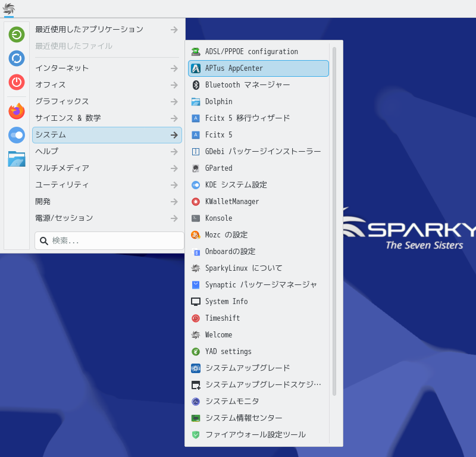Click the red shutdown power icon

coord(17,82)
